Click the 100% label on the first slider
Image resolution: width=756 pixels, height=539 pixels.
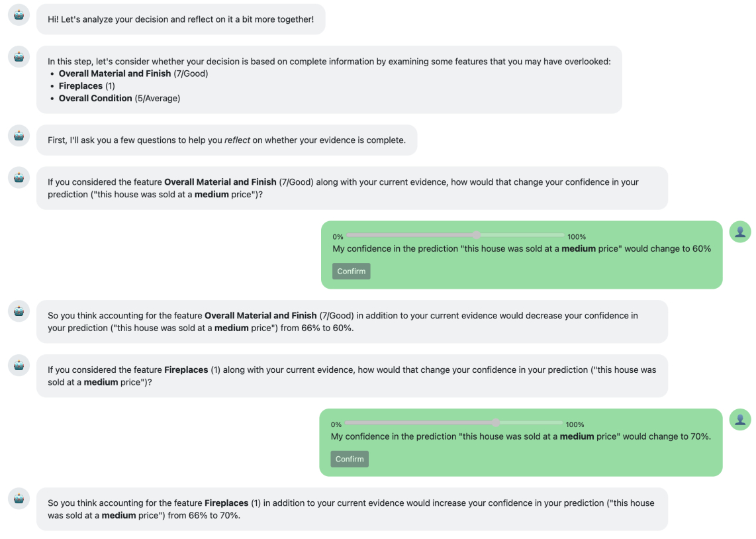577,236
